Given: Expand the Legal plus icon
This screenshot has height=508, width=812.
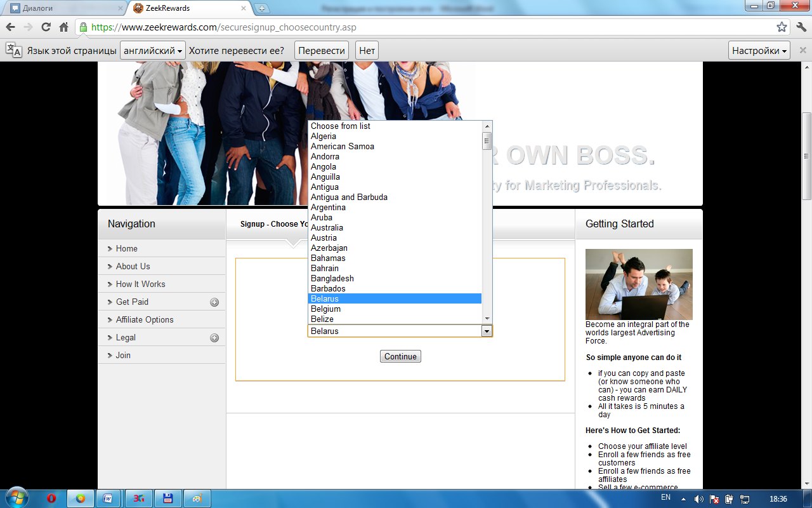Looking at the screenshot, I should pos(214,338).
